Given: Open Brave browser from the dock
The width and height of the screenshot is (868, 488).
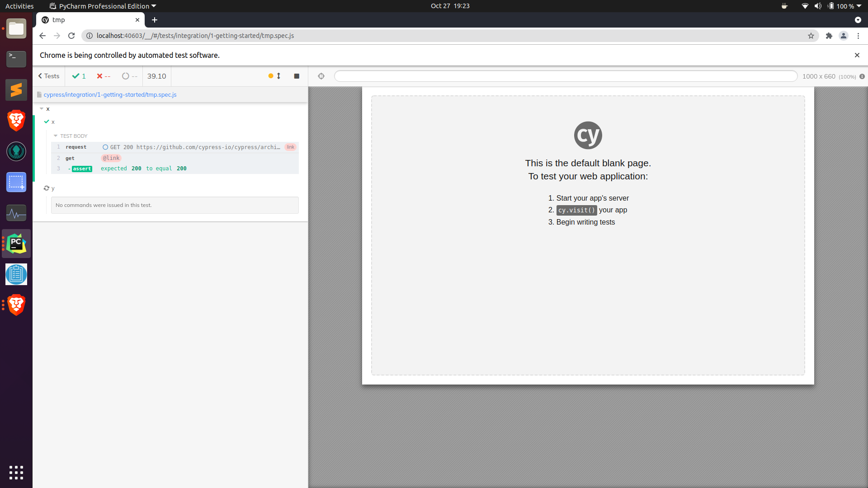Looking at the screenshot, I should (16, 121).
